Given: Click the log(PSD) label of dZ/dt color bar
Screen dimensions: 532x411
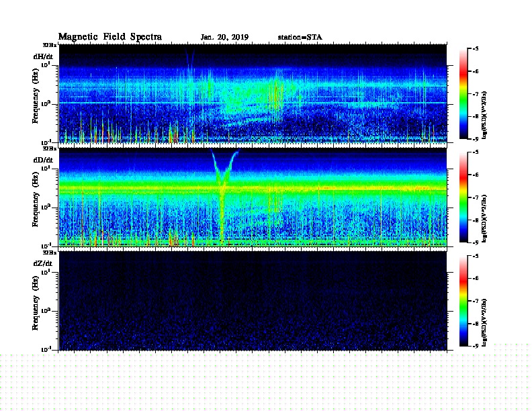Looking at the screenshot, I should tap(484, 322).
